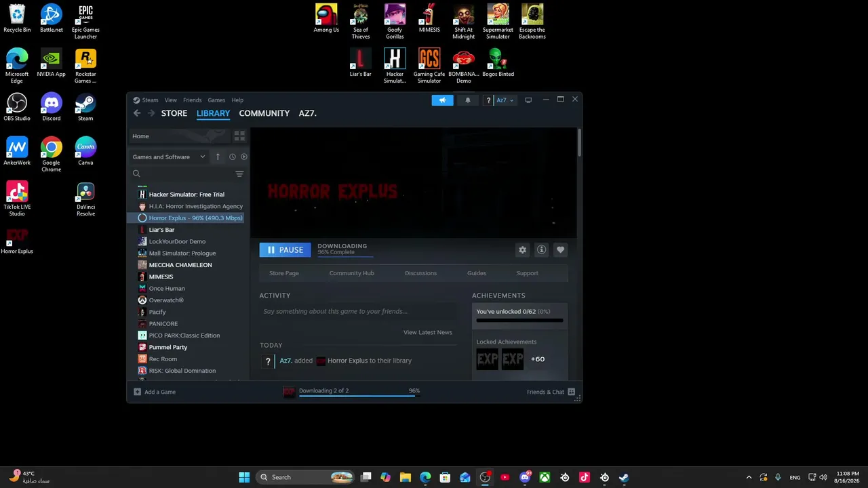Select the DaVinci Resolve desktop icon
Screen dimensions: 868x488
[85, 199]
